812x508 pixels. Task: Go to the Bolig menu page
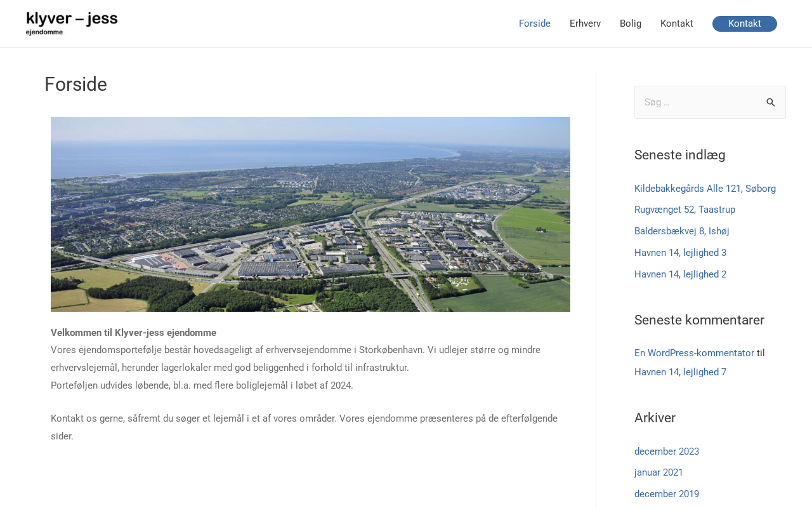(630, 23)
